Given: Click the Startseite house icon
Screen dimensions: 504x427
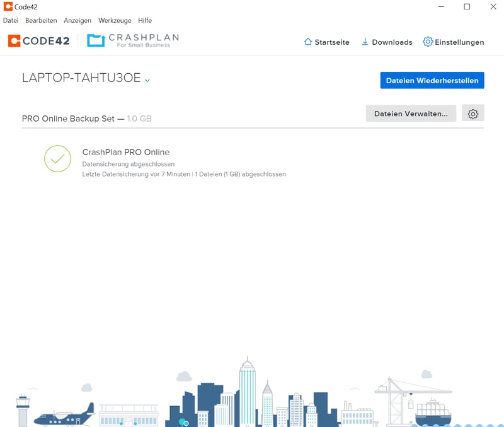Looking at the screenshot, I should coord(308,42).
